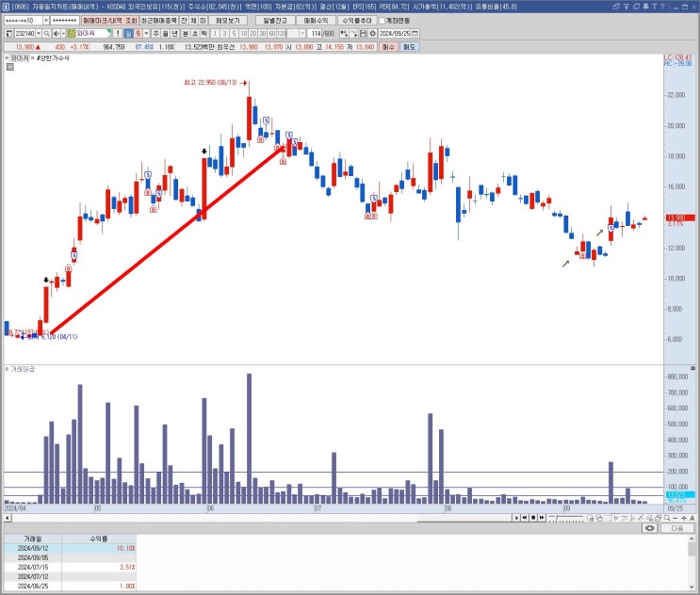Click the stock search magnifier icon
Viewport: 700px width, 595px height.
tap(47, 34)
